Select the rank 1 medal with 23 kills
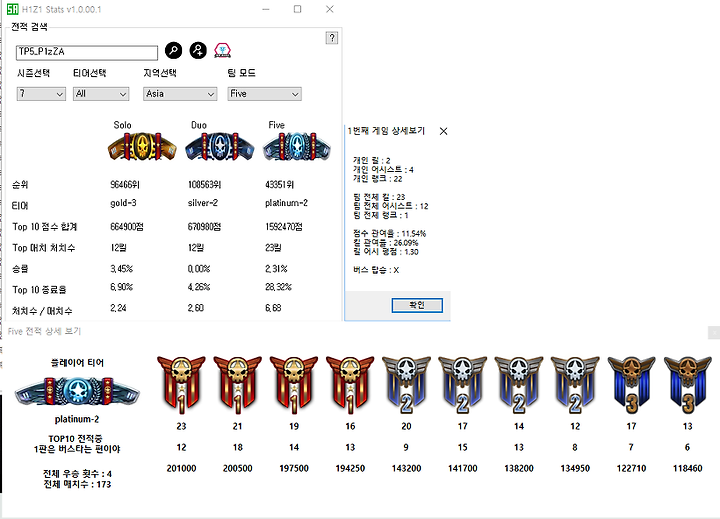Viewport: 720px width, 519px height. [x=181, y=385]
